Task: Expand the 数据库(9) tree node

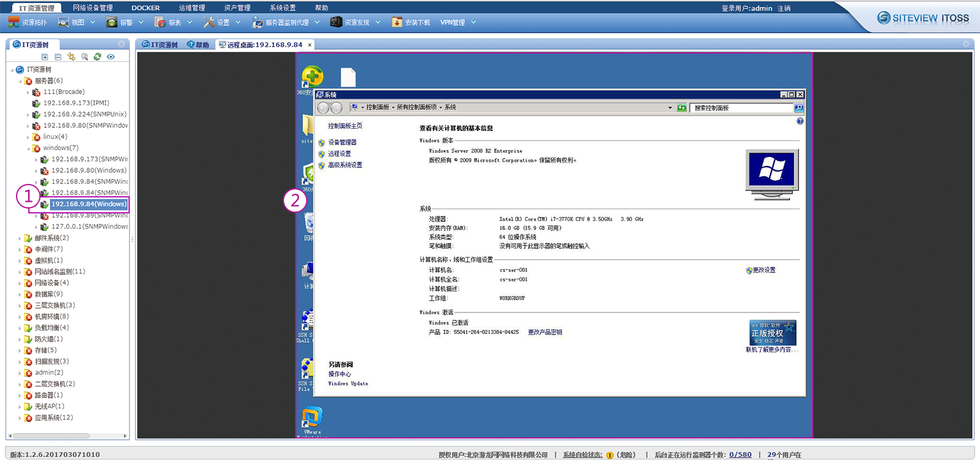Action: 20,295
